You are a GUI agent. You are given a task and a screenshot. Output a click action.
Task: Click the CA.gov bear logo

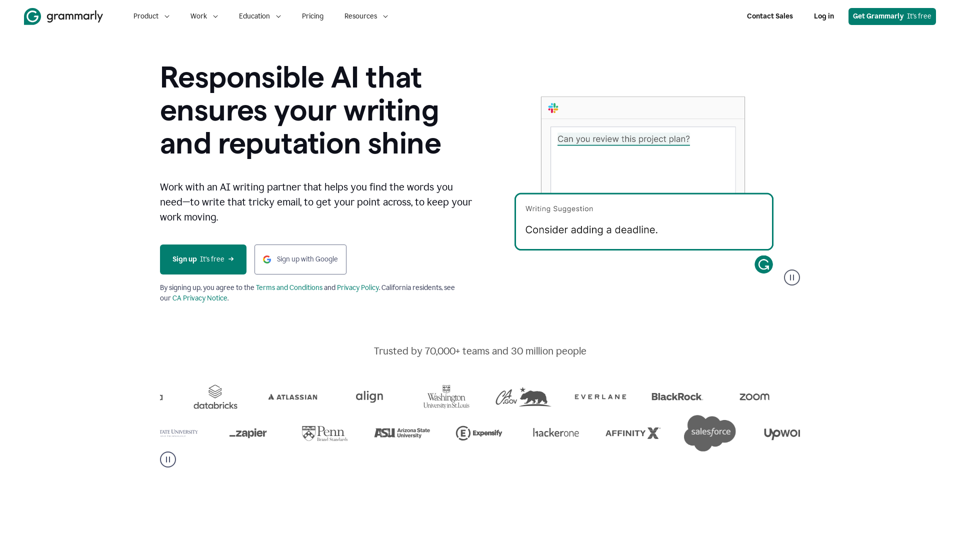523,397
